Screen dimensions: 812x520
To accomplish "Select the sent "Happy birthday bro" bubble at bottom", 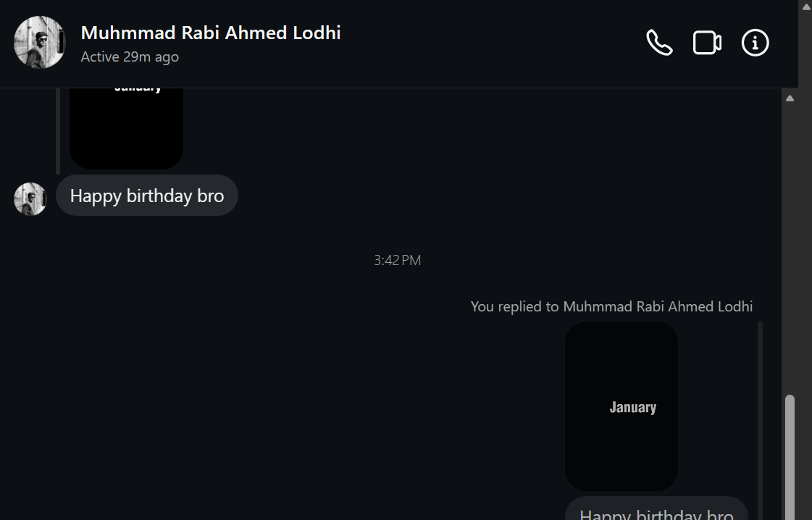I will (x=656, y=510).
